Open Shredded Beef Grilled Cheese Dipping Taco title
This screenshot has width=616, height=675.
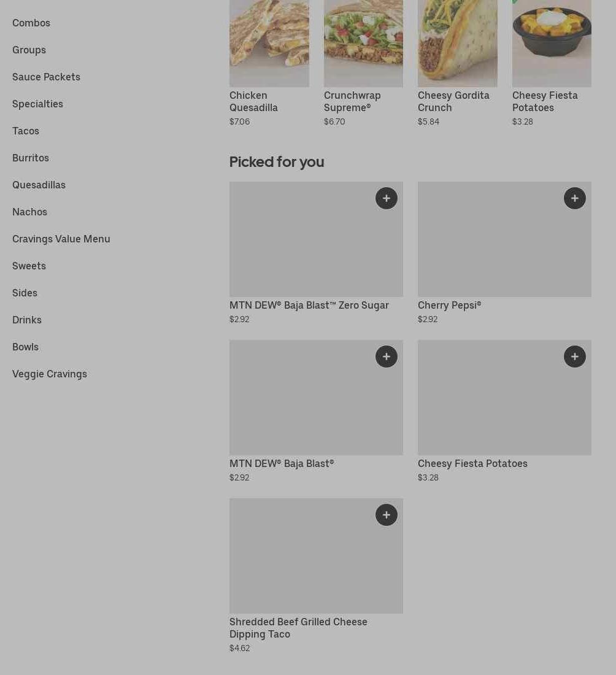click(298, 628)
